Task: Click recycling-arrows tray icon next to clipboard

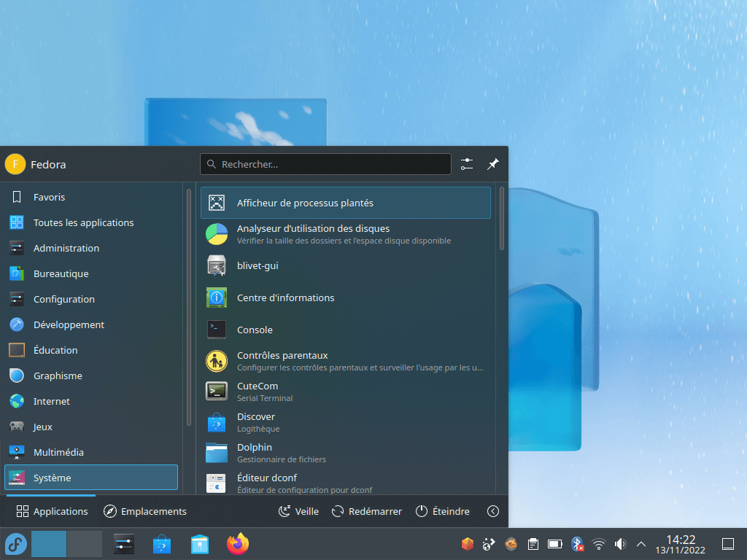Action: click(511, 544)
